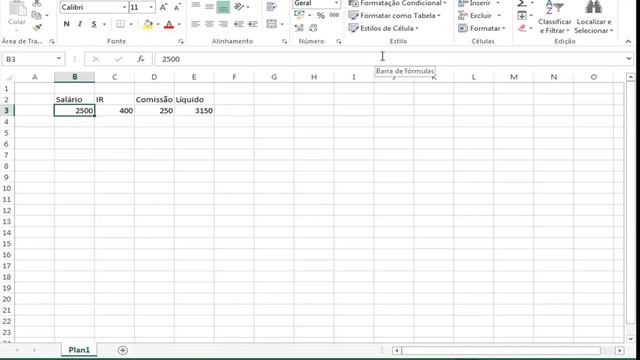Select column D header
Image resolution: width=640 pixels, height=360 pixels.
pos(154,77)
